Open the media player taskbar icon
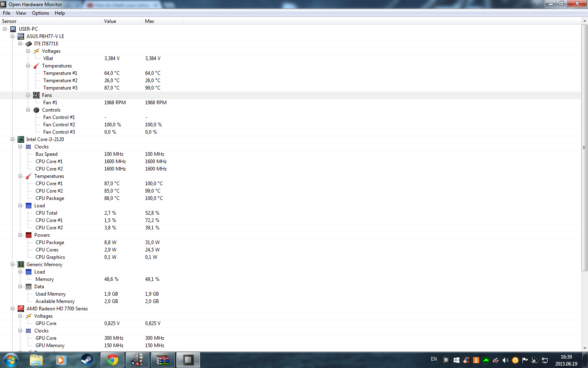The image size is (588, 368). [61, 360]
